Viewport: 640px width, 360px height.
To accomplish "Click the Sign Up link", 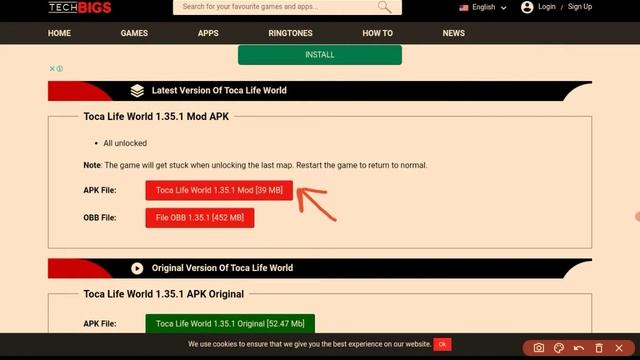I will 580,7.
